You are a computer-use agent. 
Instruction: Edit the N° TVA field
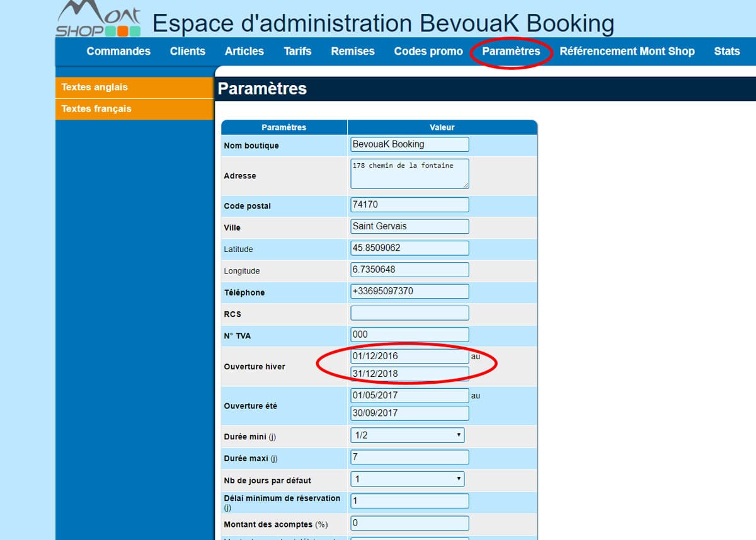point(409,335)
